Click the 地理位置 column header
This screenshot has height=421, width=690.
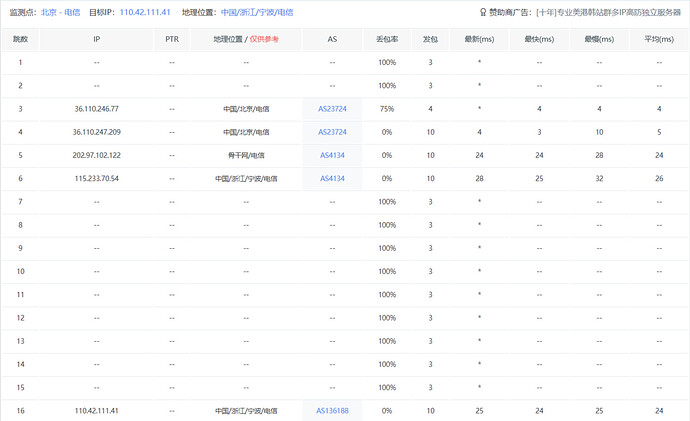tap(228, 39)
